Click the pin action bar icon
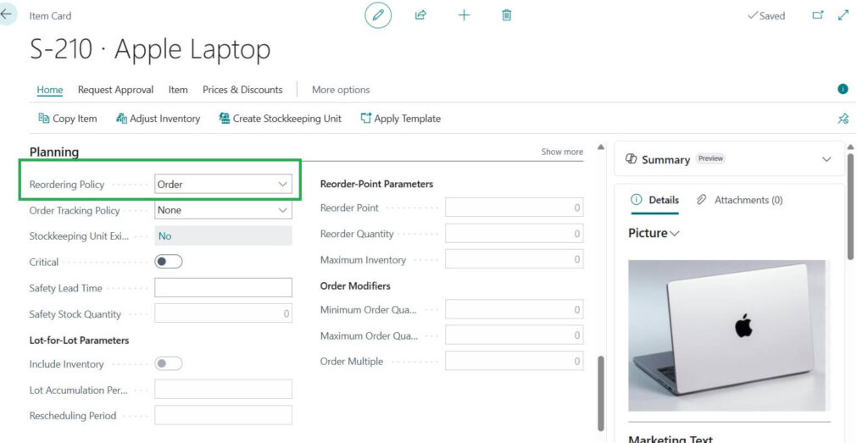 (x=843, y=119)
